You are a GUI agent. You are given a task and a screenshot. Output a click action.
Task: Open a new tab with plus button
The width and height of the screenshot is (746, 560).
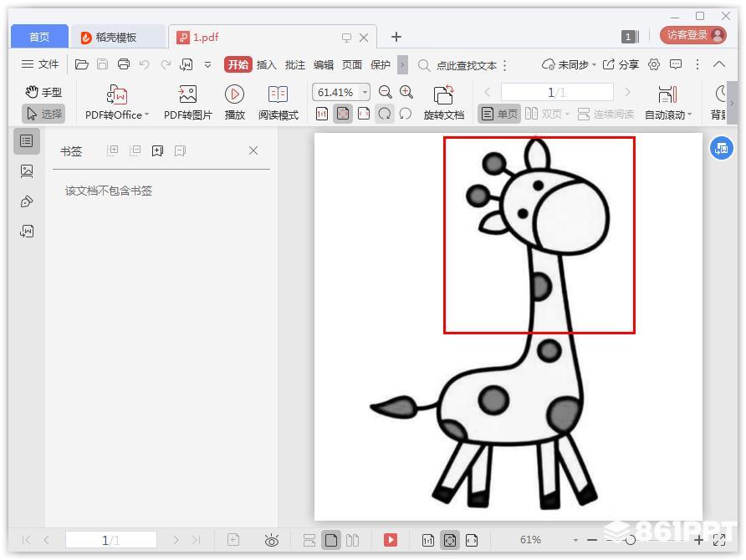[x=396, y=37]
